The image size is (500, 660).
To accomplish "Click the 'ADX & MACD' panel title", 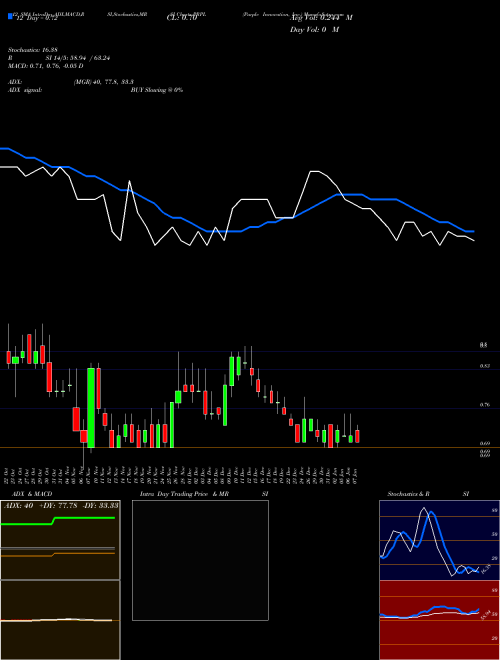I will pos(32,494).
